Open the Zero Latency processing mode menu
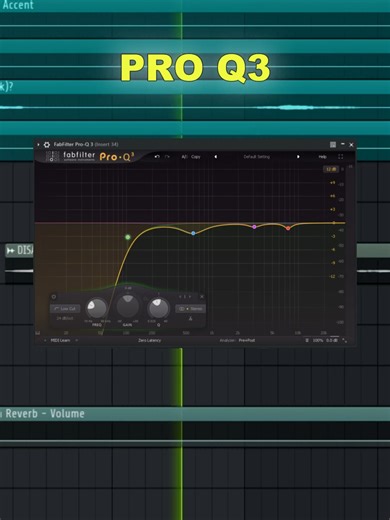This screenshot has width=390, height=520. click(x=149, y=340)
